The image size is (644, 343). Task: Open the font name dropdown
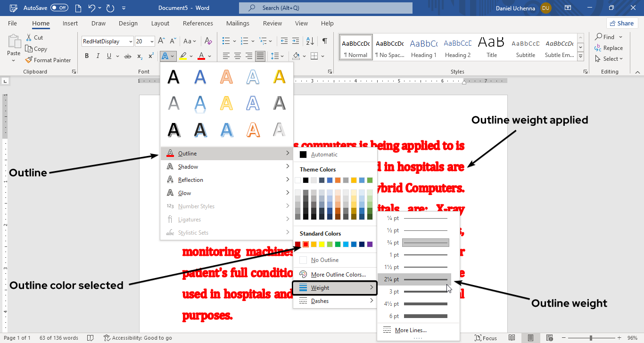tap(131, 41)
